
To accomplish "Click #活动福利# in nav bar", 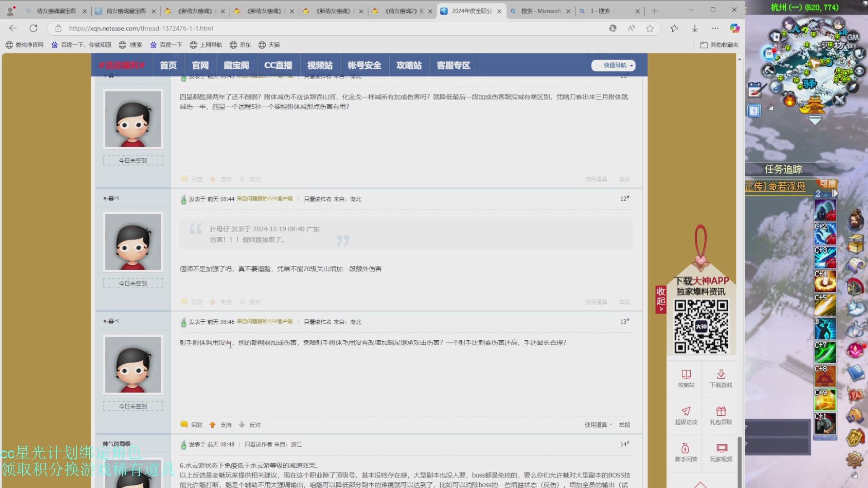I will [122, 66].
